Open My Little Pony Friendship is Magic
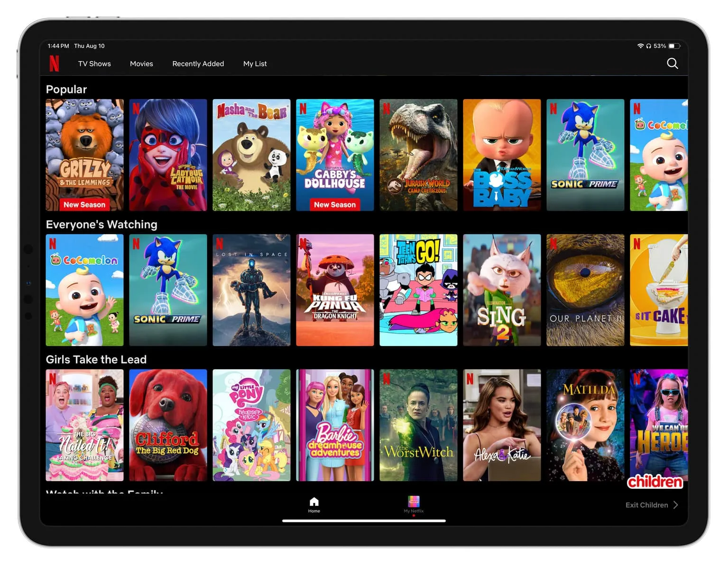The height and width of the screenshot is (566, 728). 251,425
